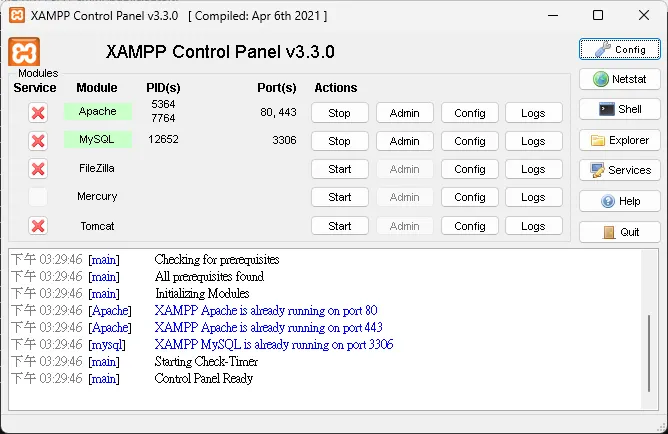Click the Tomcat module label
The image size is (668, 434).
pos(98,226)
